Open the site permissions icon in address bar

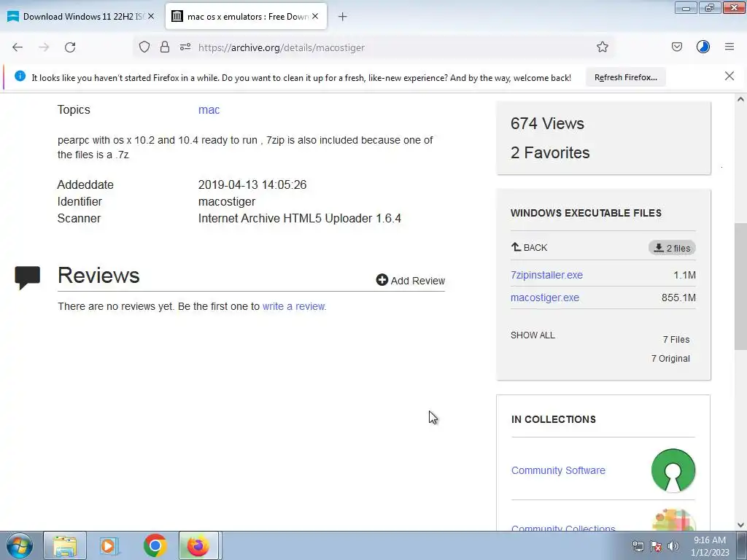(185, 47)
